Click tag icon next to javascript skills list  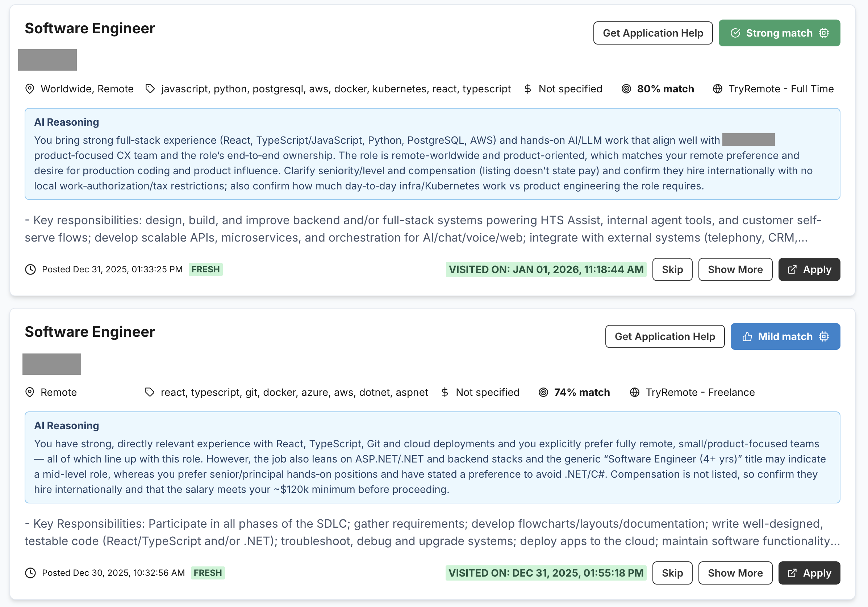coord(150,89)
